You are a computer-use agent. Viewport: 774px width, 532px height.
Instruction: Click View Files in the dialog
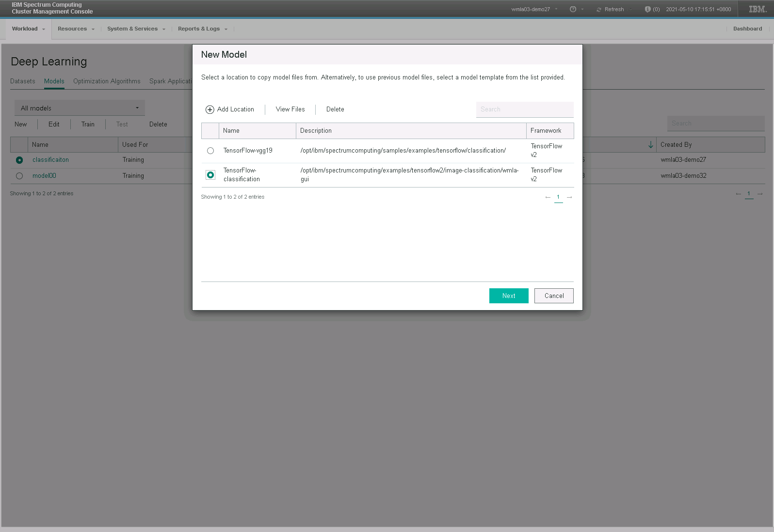tap(290, 110)
